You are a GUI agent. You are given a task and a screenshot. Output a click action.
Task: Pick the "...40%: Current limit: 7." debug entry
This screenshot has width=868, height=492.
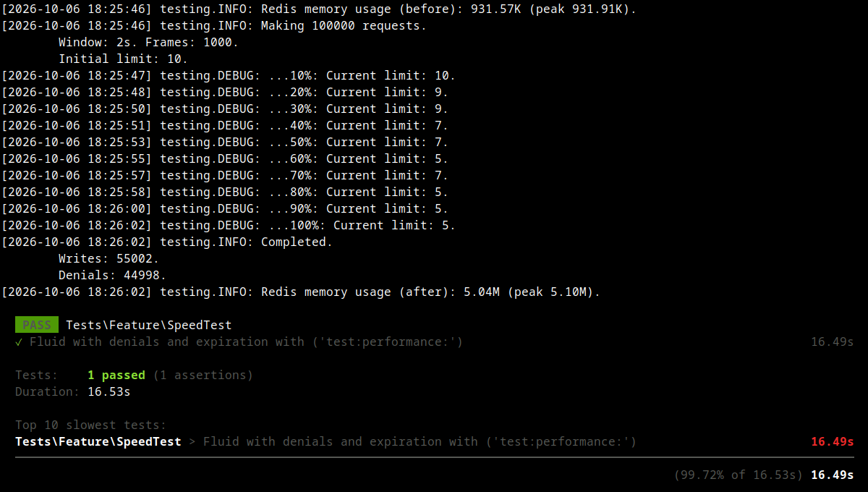[x=225, y=126]
